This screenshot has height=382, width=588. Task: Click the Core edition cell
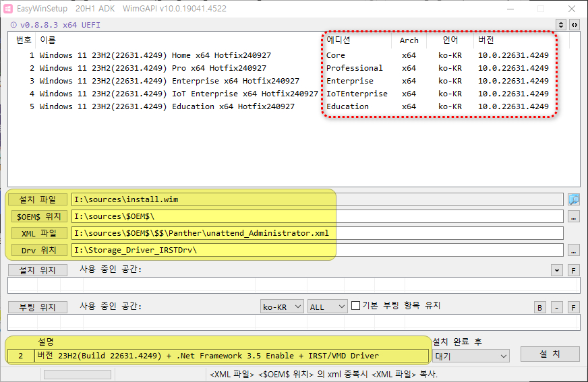(x=336, y=55)
